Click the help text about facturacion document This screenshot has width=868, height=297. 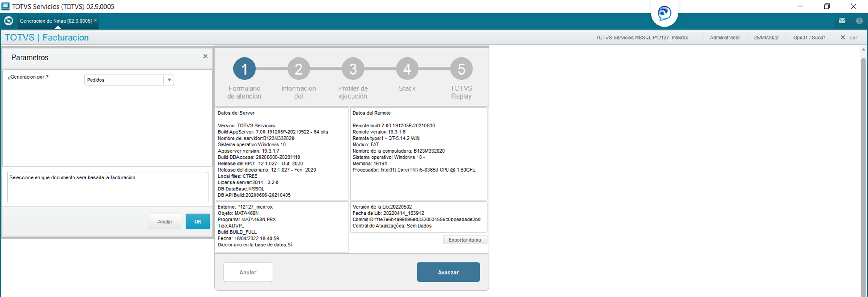coord(73,177)
